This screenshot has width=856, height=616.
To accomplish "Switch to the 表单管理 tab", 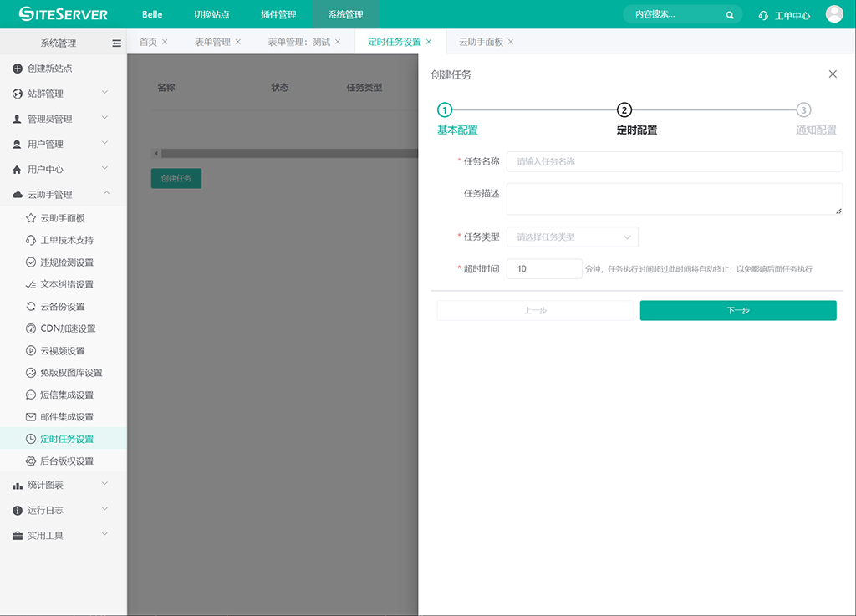I will 212,42.
